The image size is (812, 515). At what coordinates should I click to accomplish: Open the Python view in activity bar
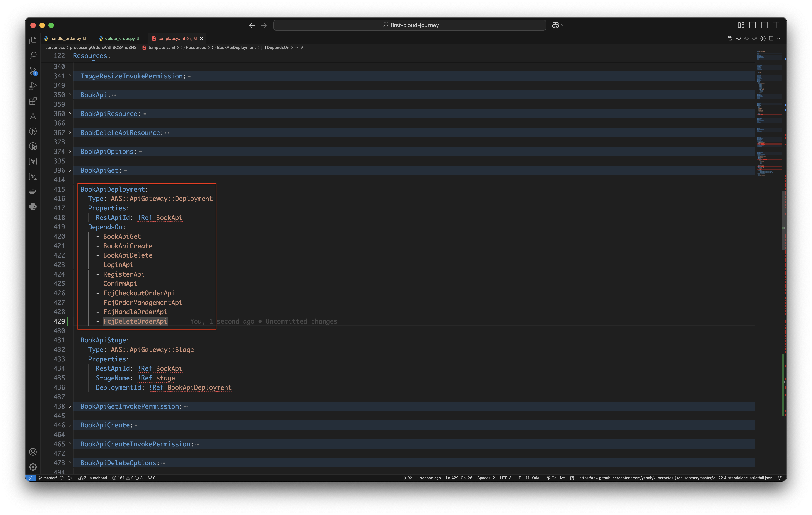coord(33,207)
